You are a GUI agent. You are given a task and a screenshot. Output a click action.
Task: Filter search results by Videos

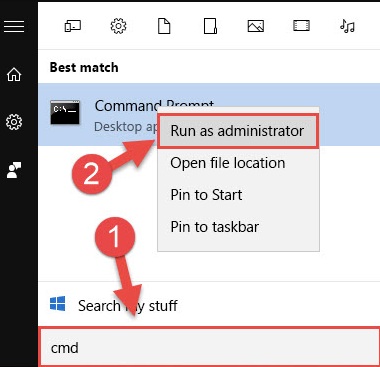pyautogui.click(x=301, y=26)
